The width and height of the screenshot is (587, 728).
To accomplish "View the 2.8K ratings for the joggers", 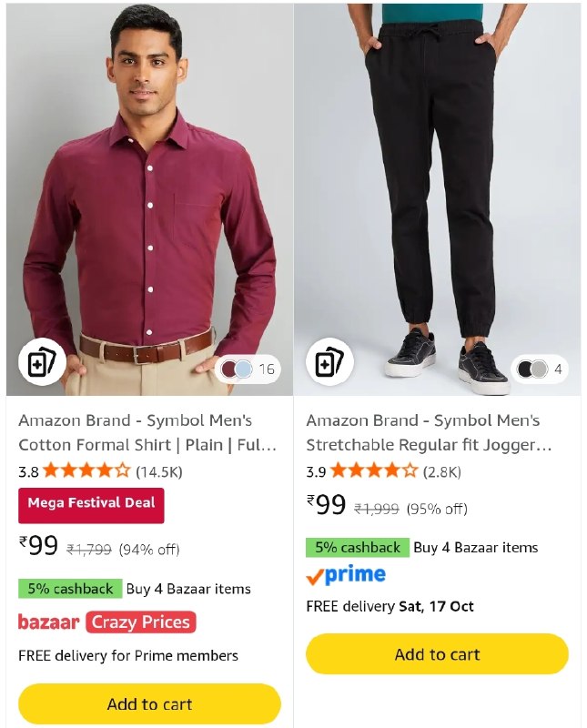I will click(441, 471).
